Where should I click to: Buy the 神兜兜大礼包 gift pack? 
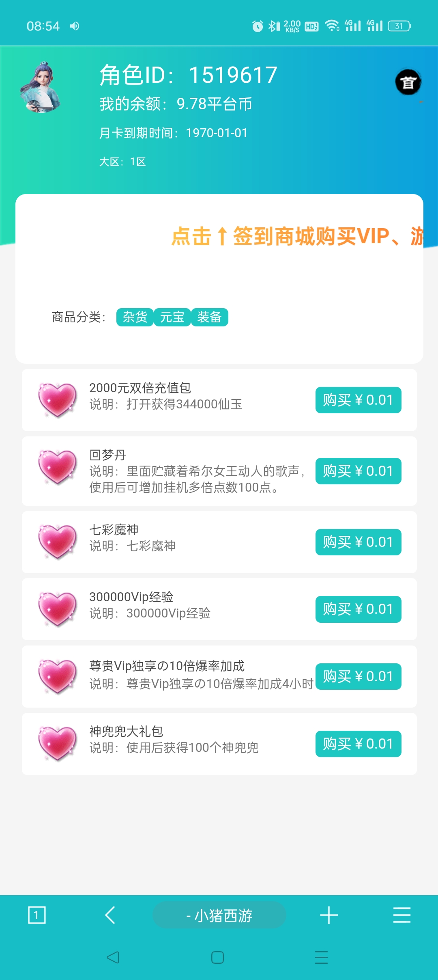(x=358, y=744)
